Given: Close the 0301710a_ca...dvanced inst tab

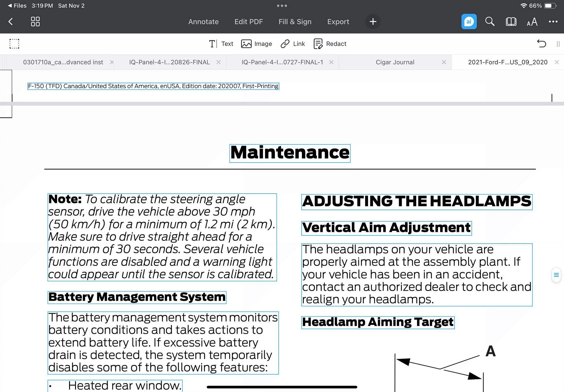Looking at the screenshot, I should click(112, 62).
